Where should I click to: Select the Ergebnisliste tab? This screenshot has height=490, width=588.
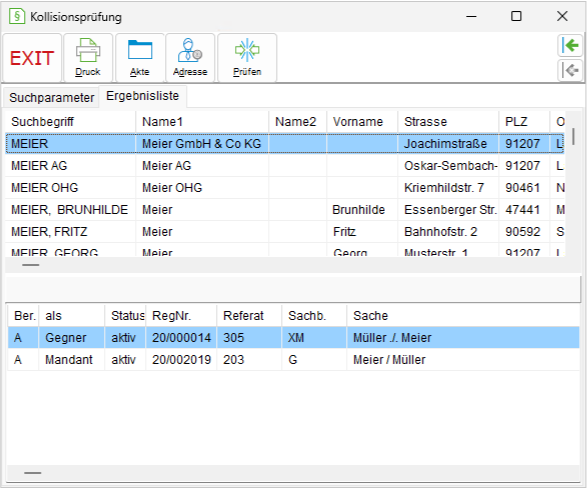[x=142, y=96]
